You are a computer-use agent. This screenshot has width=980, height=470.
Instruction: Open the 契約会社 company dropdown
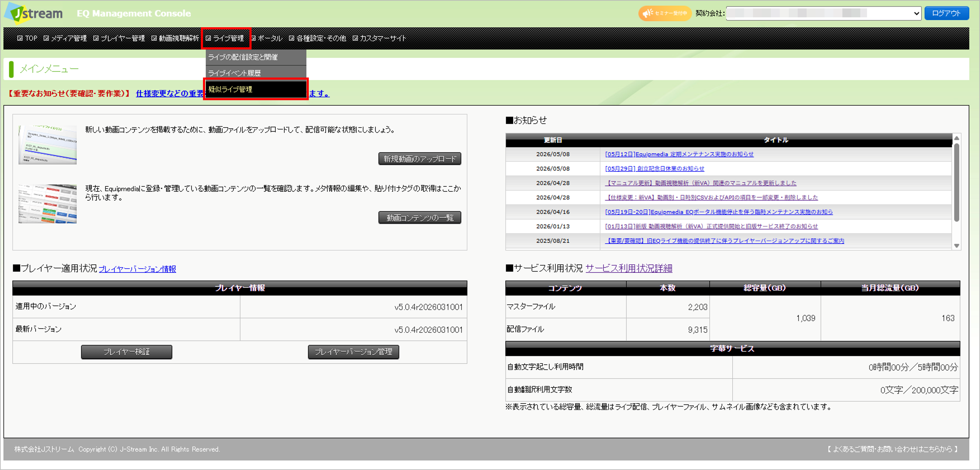[823, 13]
